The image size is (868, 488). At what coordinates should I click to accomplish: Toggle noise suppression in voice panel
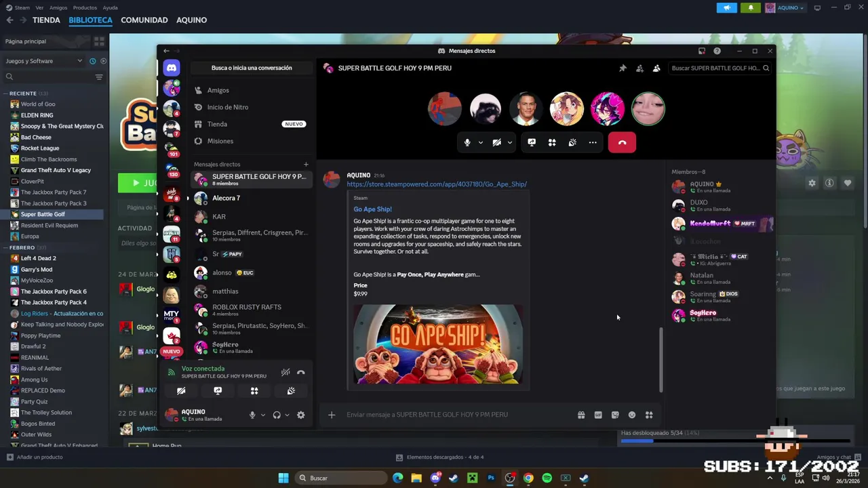coord(285,372)
